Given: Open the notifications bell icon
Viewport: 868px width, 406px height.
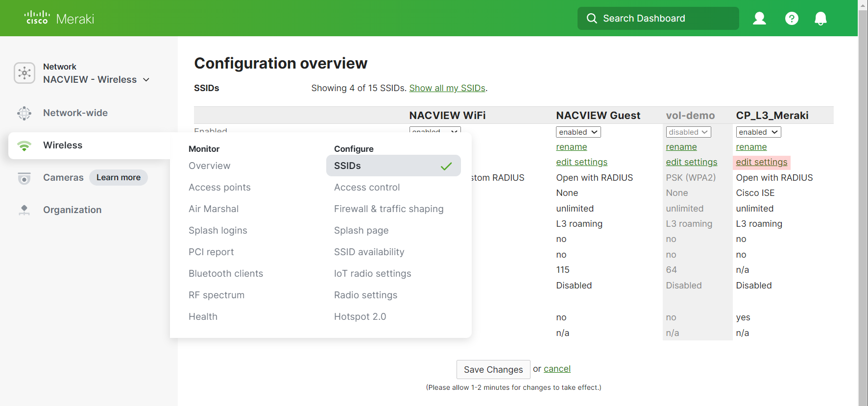Looking at the screenshot, I should pos(820,19).
